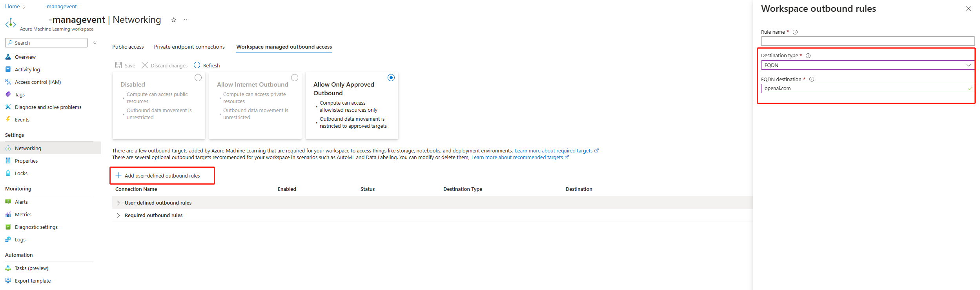Click the Alerts icon in Monitoring
The width and height of the screenshot is (980, 290).
[x=8, y=202]
